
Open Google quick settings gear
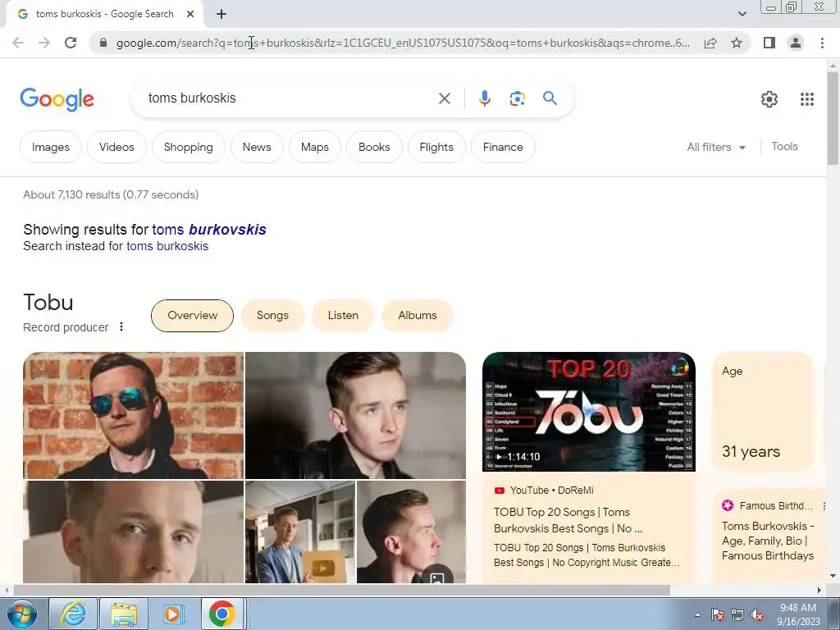tap(769, 99)
